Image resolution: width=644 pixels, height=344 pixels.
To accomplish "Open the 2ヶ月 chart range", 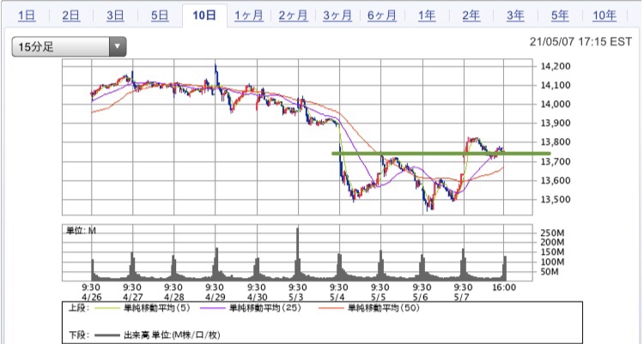I will (293, 15).
